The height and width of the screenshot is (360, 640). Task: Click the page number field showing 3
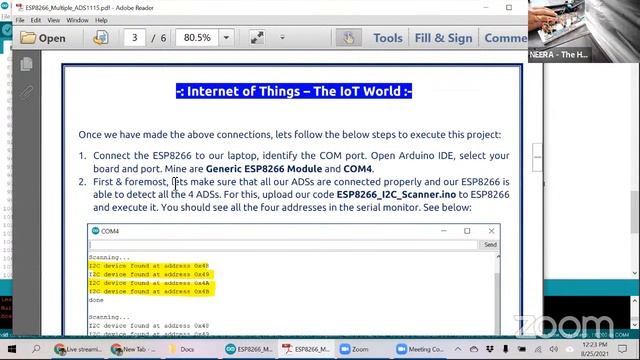pyautogui.click(x=135, y=38)
